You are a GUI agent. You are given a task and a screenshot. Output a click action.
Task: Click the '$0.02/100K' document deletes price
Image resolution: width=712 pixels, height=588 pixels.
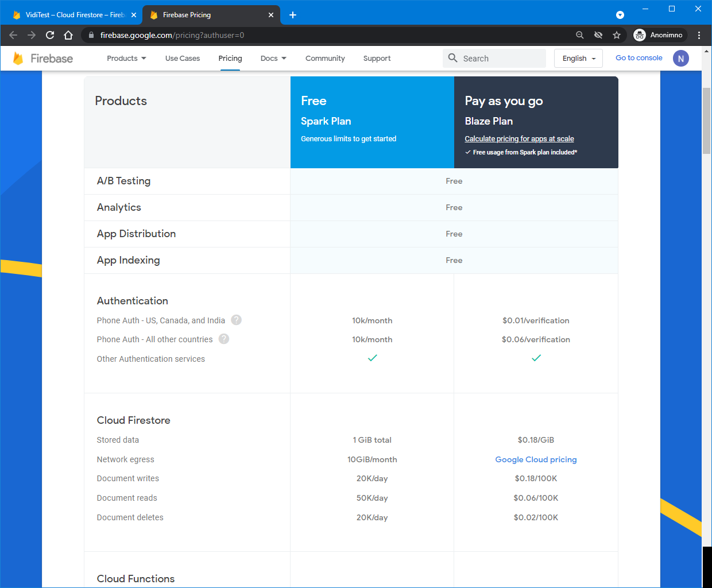[x=536, y=517]
